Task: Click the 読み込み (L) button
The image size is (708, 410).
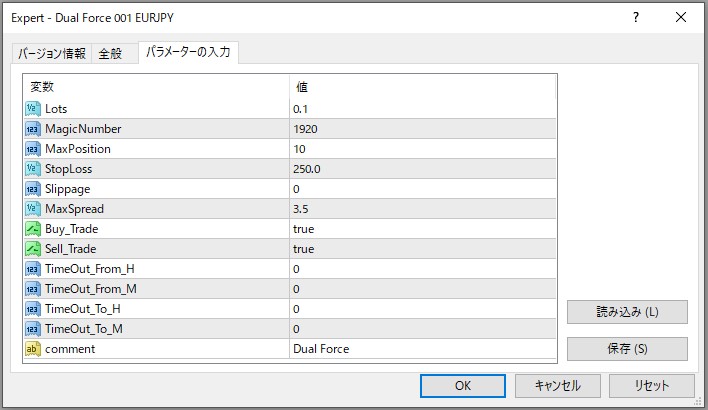Action: (x=627, y=311)
